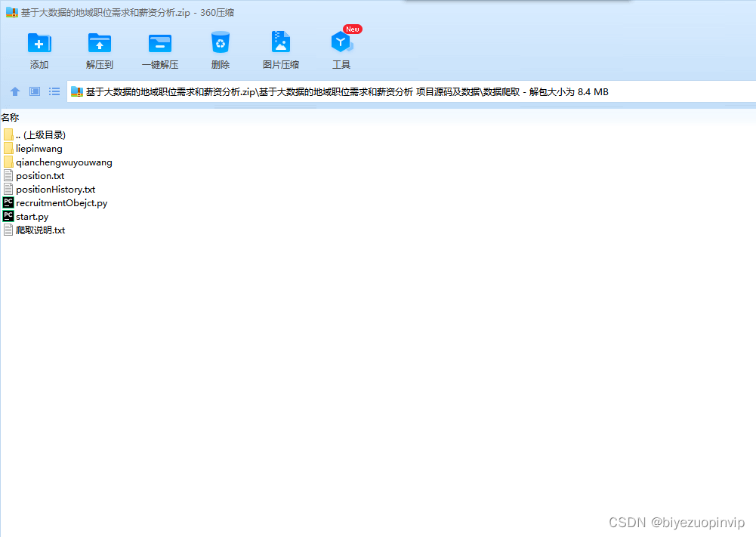Click the archive icon in the address bar

coord(76,91)
